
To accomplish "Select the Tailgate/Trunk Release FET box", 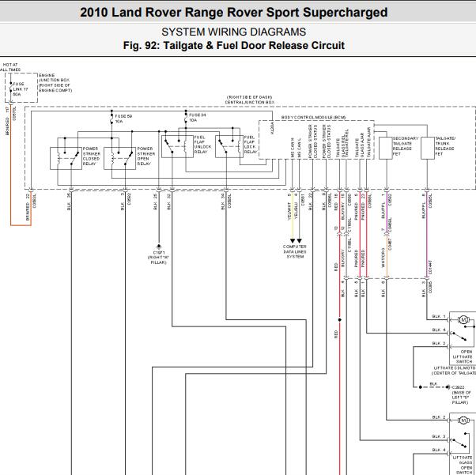I will (428, 148).
